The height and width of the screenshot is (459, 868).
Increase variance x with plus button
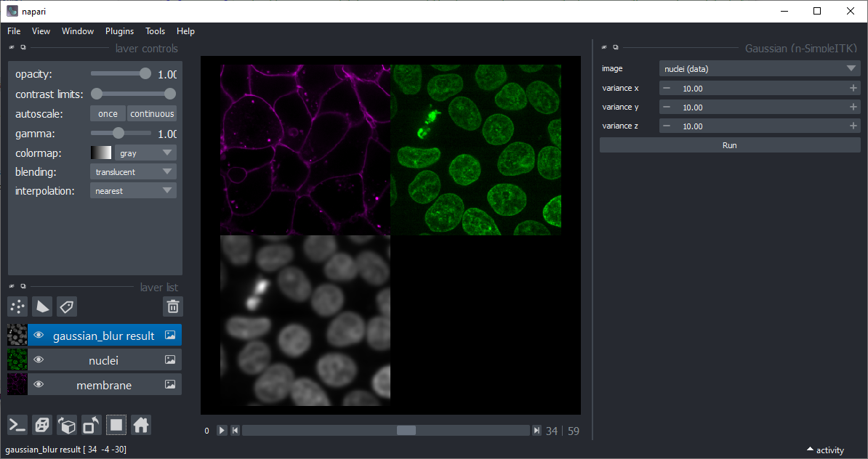click(x=853, y=88)
